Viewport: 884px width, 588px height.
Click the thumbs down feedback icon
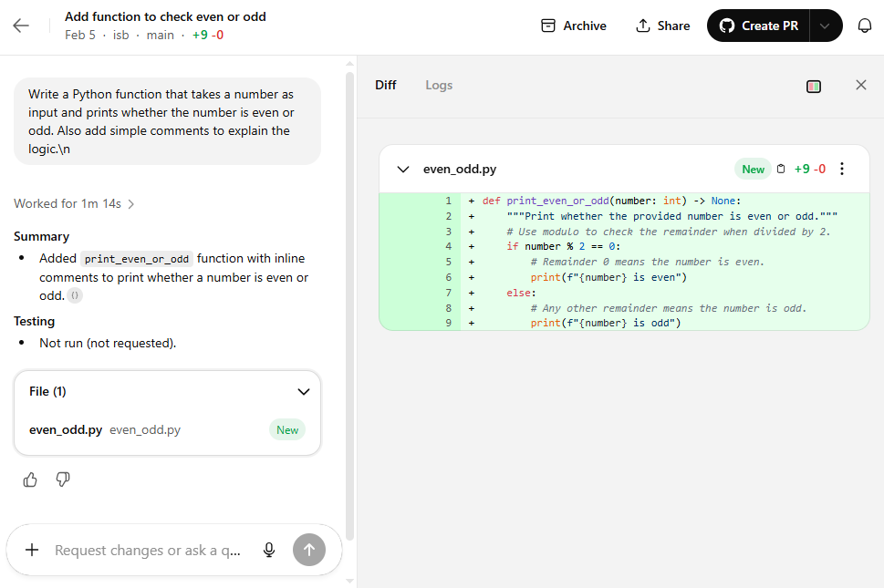pos(63,480)
